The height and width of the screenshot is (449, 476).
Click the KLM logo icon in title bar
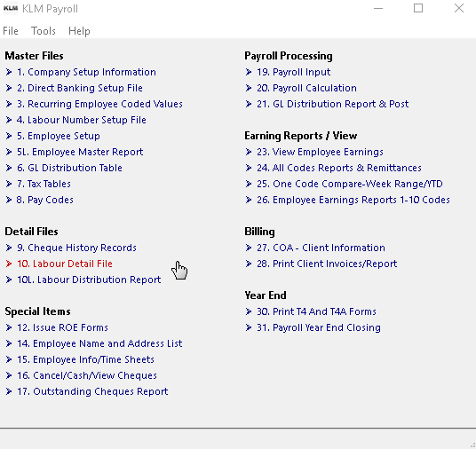(11, 9)
